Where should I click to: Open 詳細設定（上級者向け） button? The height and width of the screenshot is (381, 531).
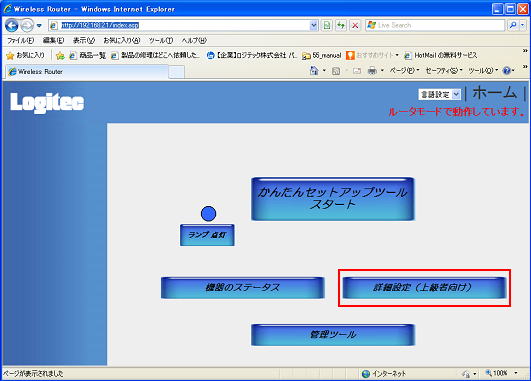coord(424,288)
